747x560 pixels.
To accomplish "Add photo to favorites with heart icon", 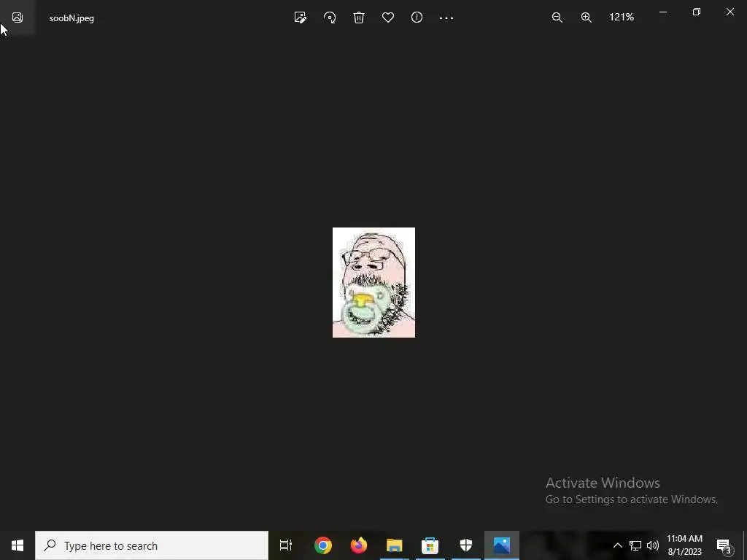I will point(388,17).
